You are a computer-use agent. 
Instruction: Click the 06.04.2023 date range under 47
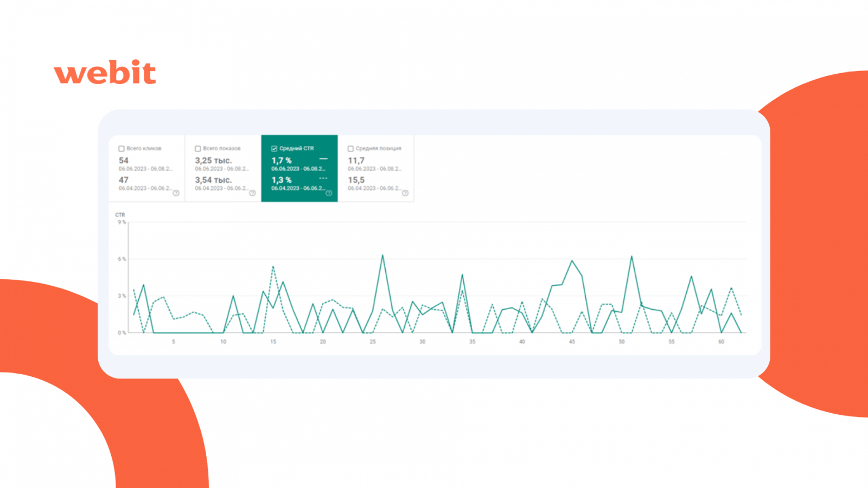pos(145,188)
